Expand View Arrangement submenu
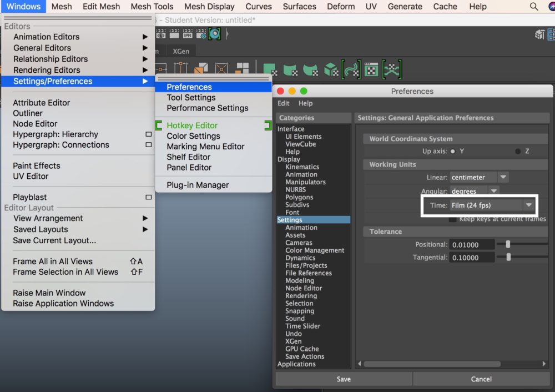This screenshot has width=555, height=392. [145, 218]
